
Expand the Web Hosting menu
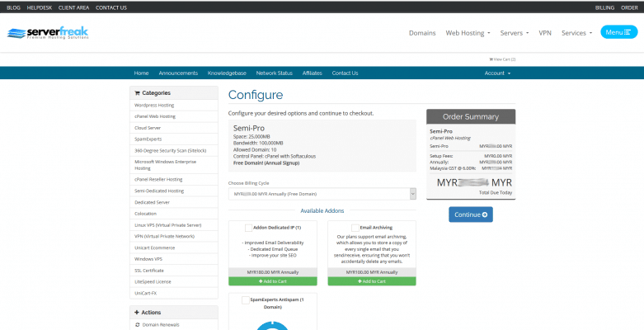pyautogui.click(x=468, y=33)
